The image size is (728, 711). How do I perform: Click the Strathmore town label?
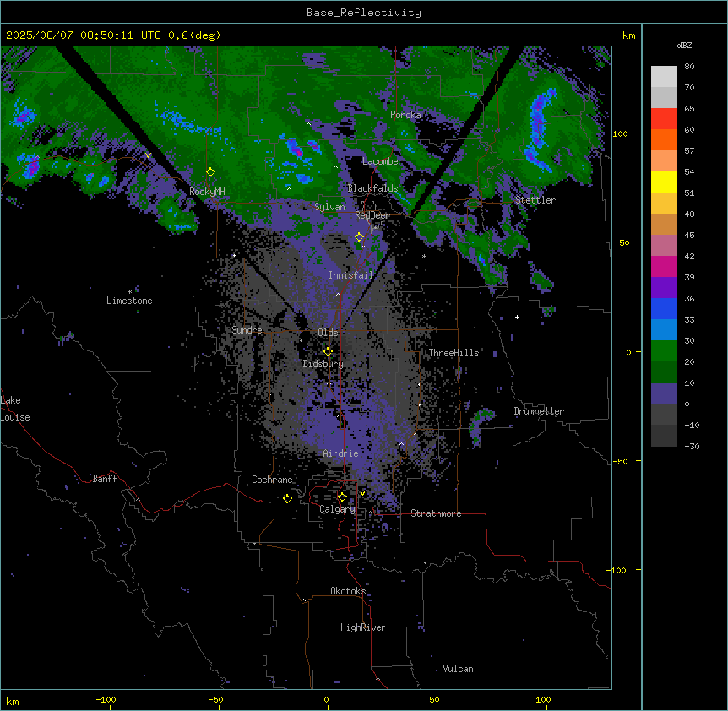point(436,513)
